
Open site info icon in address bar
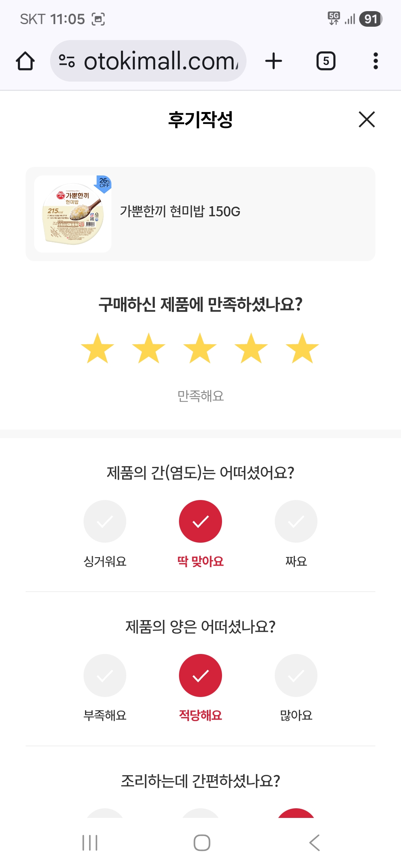tap(67, 61)
